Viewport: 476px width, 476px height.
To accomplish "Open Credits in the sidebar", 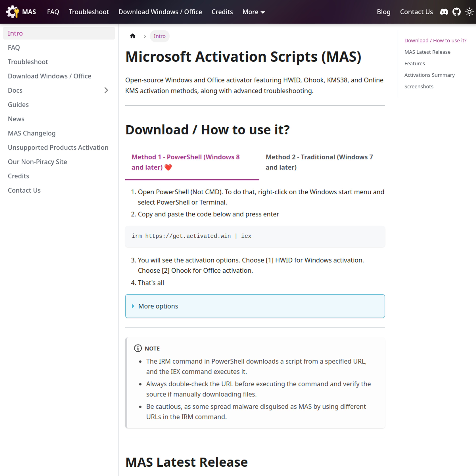I will pos(59,176).
